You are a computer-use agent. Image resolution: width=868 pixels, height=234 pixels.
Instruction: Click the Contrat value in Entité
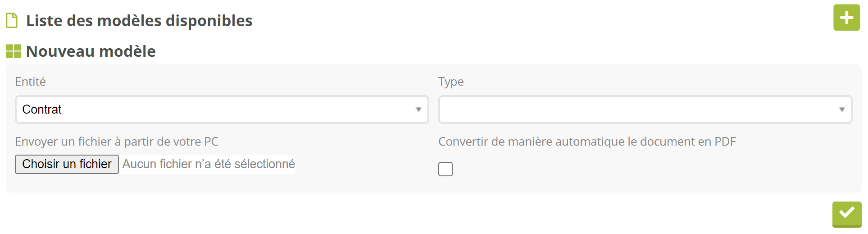click(x=42, y=110)
